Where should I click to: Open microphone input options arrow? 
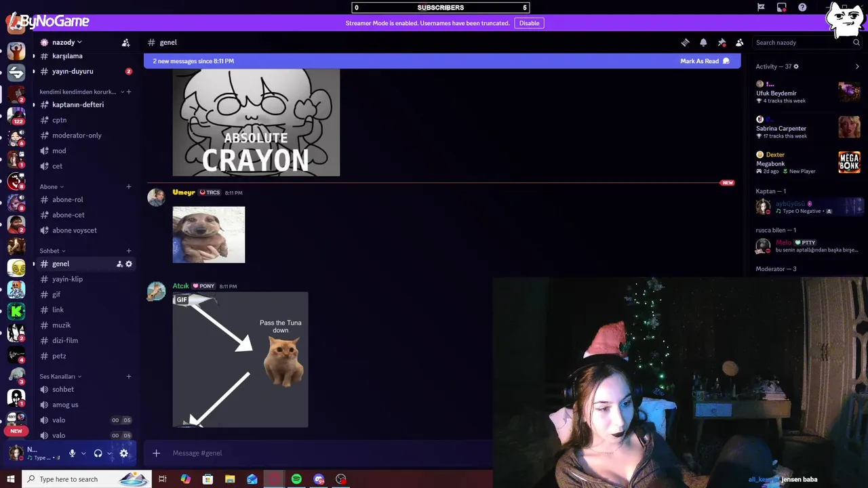[83, 453]
